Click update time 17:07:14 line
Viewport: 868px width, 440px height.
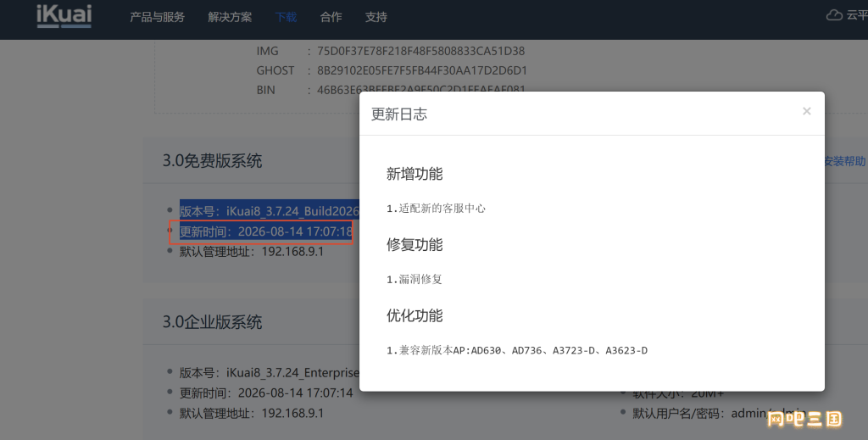coord(265,393)
